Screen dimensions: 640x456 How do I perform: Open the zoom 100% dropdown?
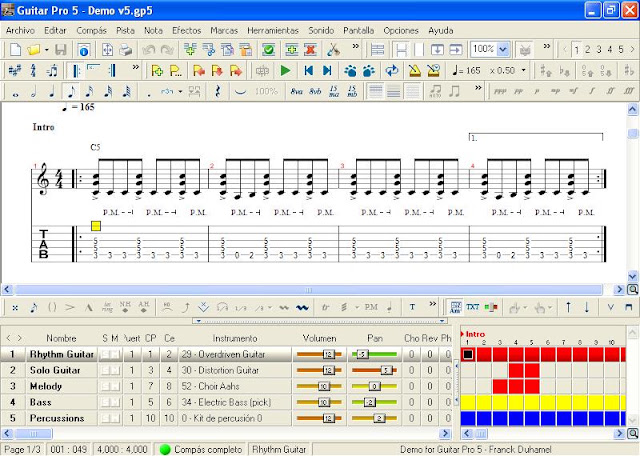(x=503, y=50)
